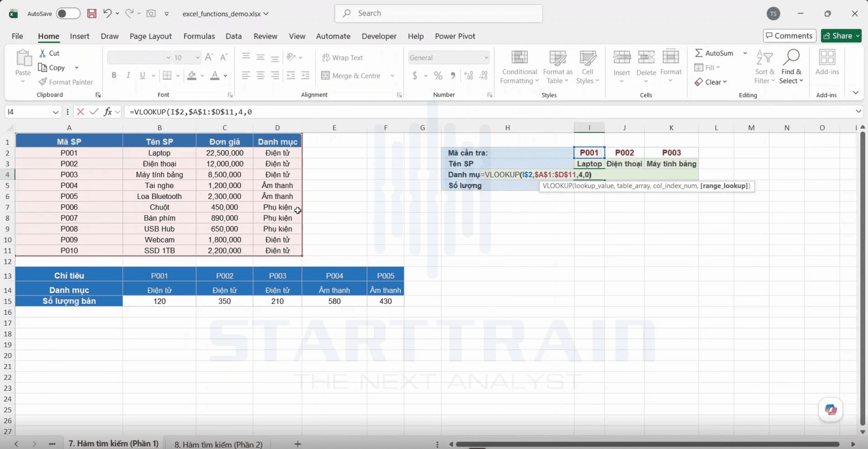
Task: Toggle Underline formatting
Action: (142, 76)
